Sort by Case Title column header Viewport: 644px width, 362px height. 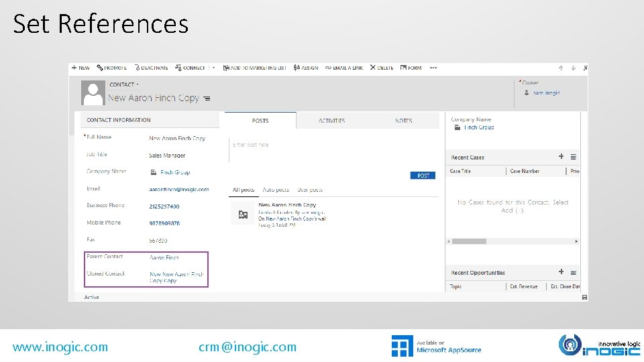[x=460, y=171]
